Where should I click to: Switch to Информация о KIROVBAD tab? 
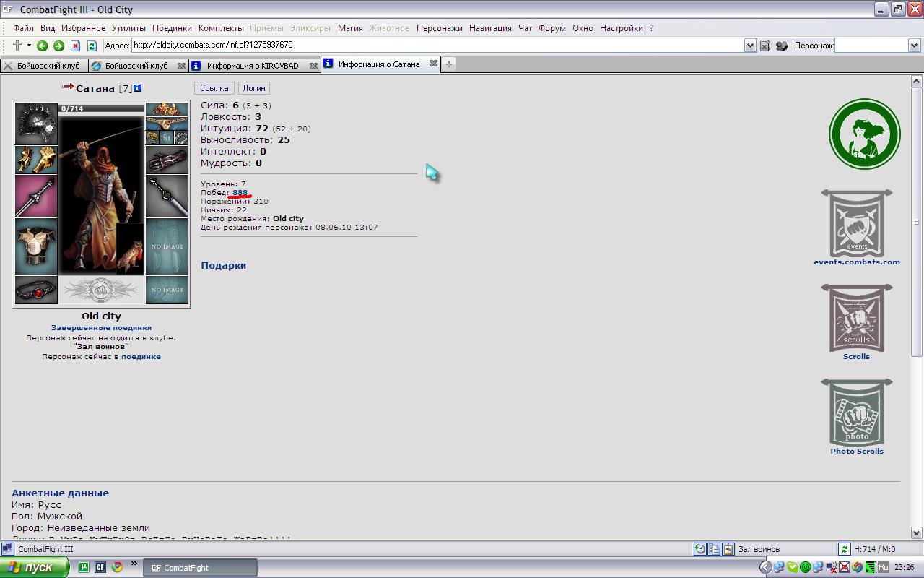(x=254, y=65)
